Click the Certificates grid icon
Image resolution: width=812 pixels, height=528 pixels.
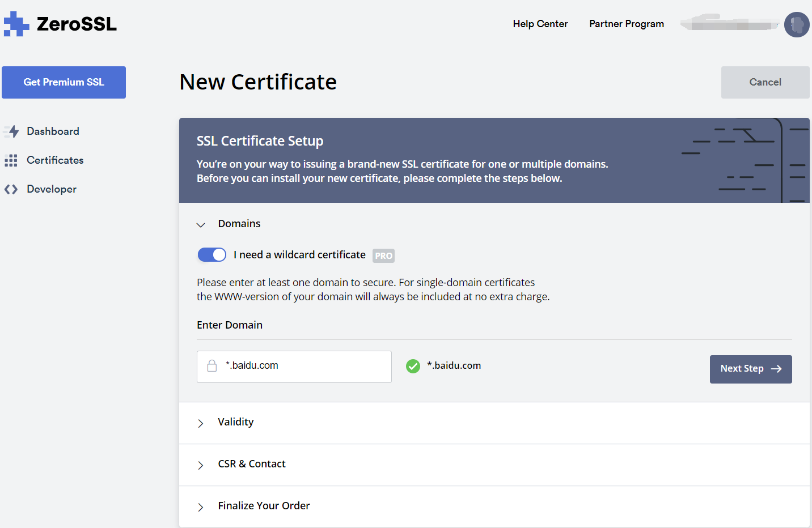pos(11,160)
